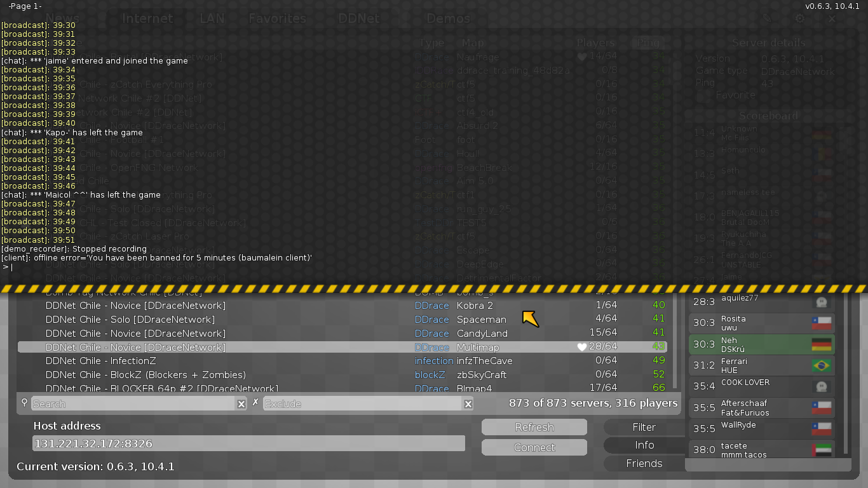Clear the Search field with its X icon
This screenshot has width=868, height=488.
(x=241, y=403)
